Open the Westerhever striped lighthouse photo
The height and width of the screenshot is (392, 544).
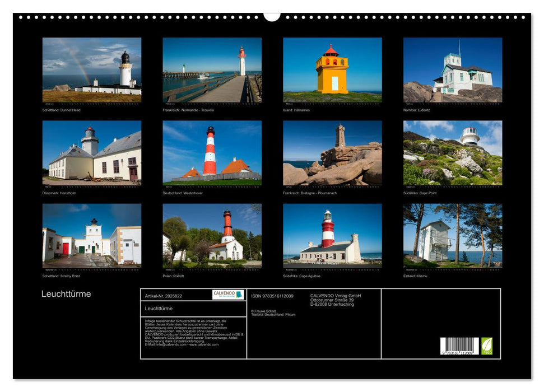(212, 153)
